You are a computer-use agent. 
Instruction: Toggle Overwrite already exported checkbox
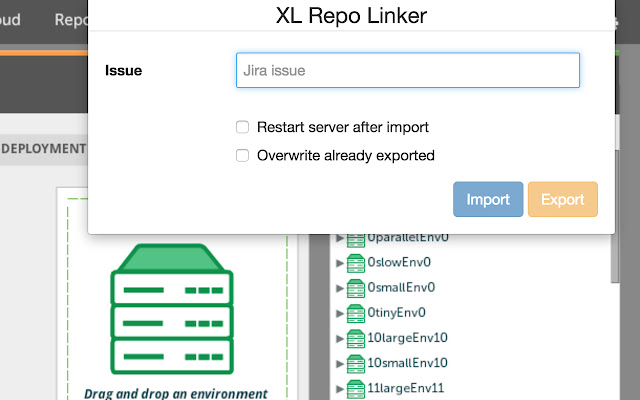pos(242,156)
